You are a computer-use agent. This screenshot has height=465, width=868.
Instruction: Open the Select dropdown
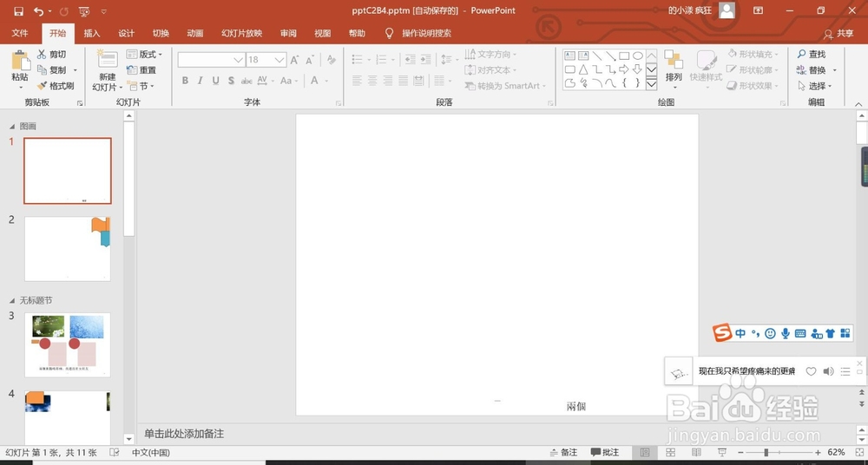[x=814, y=86]
